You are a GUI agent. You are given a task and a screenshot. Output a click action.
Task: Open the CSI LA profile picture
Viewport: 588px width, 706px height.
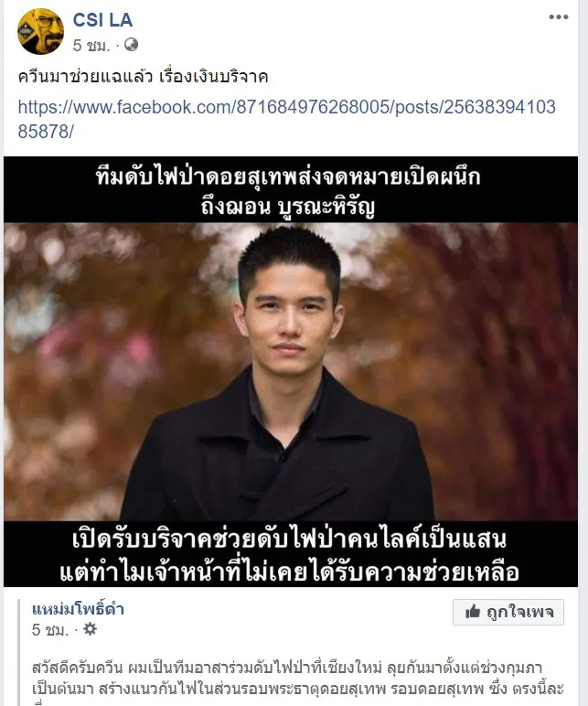point(40,31)
